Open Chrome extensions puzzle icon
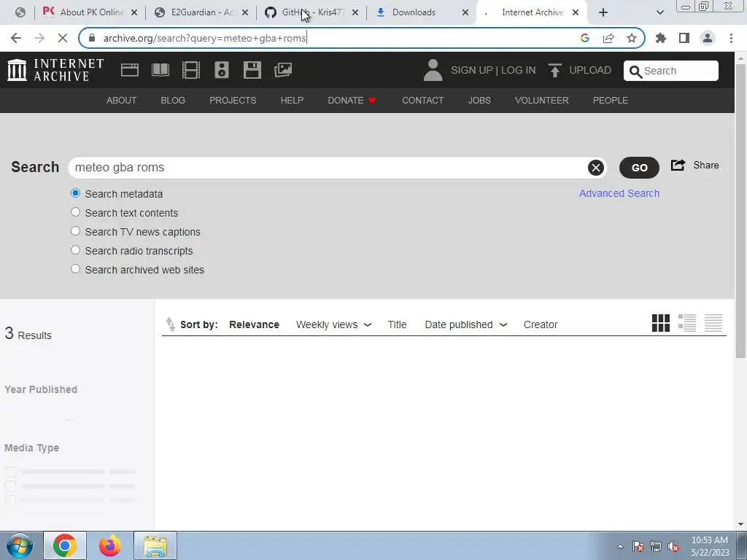The width and height of the screenshot is (747, 560). coord(661,38)
